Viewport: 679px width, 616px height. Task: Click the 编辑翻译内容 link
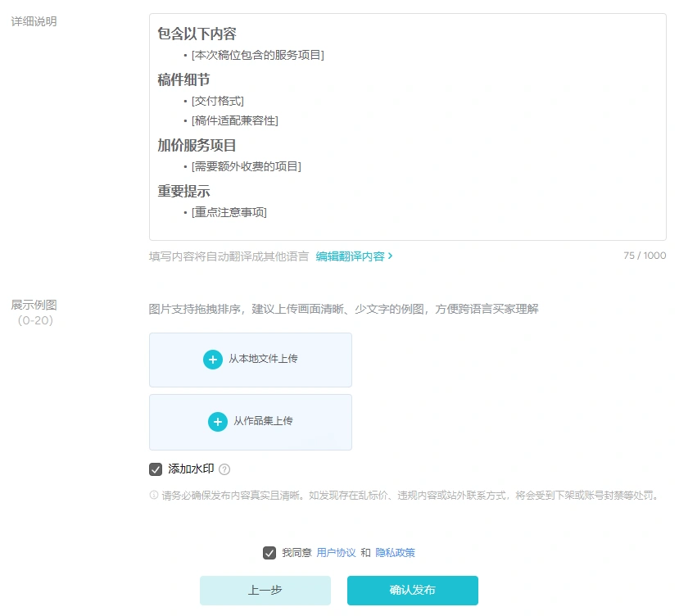tap(352, 255)
